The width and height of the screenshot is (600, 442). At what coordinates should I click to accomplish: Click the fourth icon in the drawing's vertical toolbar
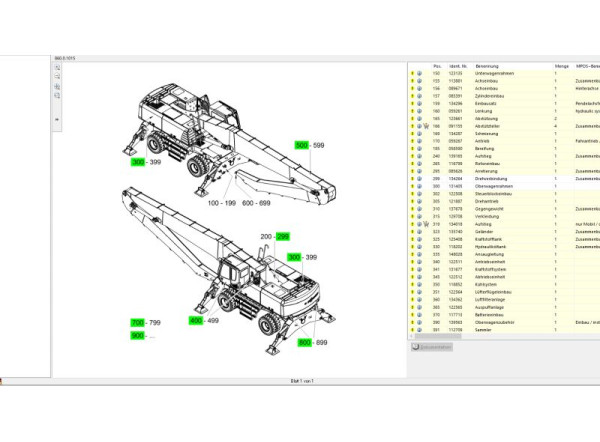click(58, 95)
